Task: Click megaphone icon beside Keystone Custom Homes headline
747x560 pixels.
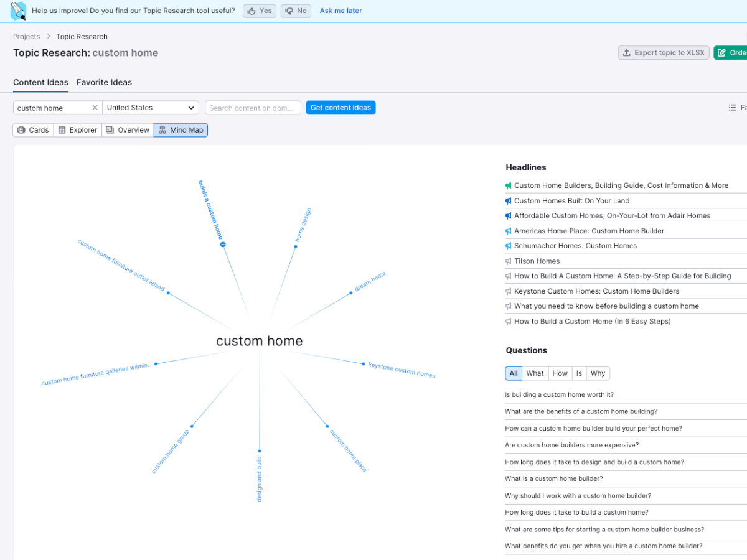Action: pos(509,291)
